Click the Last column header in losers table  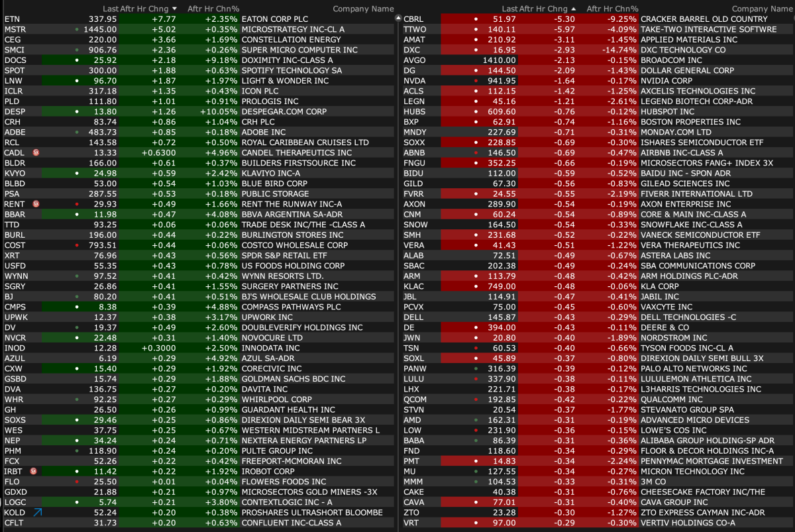click(509, 9)
